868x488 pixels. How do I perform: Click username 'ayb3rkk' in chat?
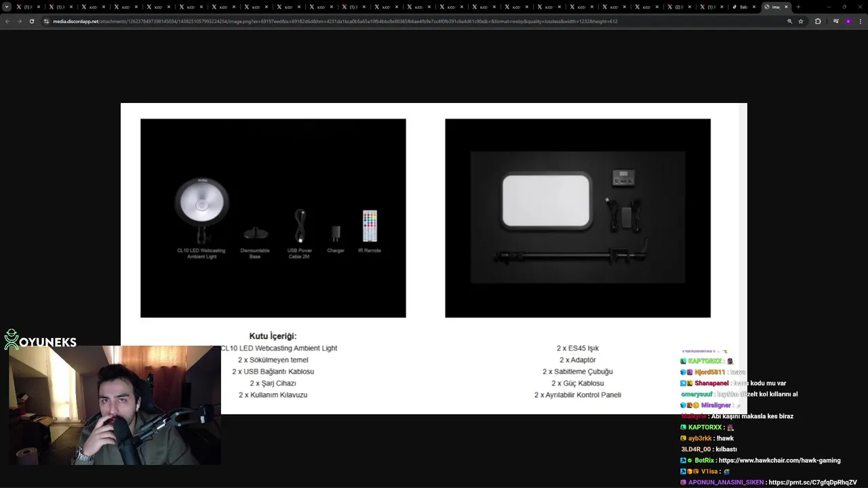click(700, 439)
